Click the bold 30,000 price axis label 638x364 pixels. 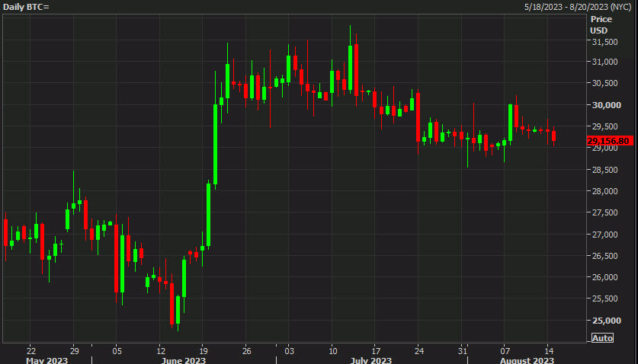point(606,105)
